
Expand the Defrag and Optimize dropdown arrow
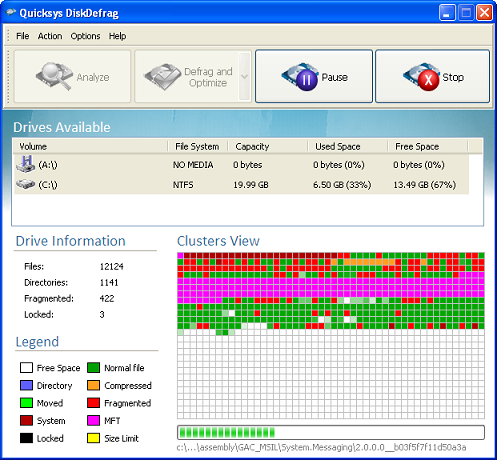(245, 76)
